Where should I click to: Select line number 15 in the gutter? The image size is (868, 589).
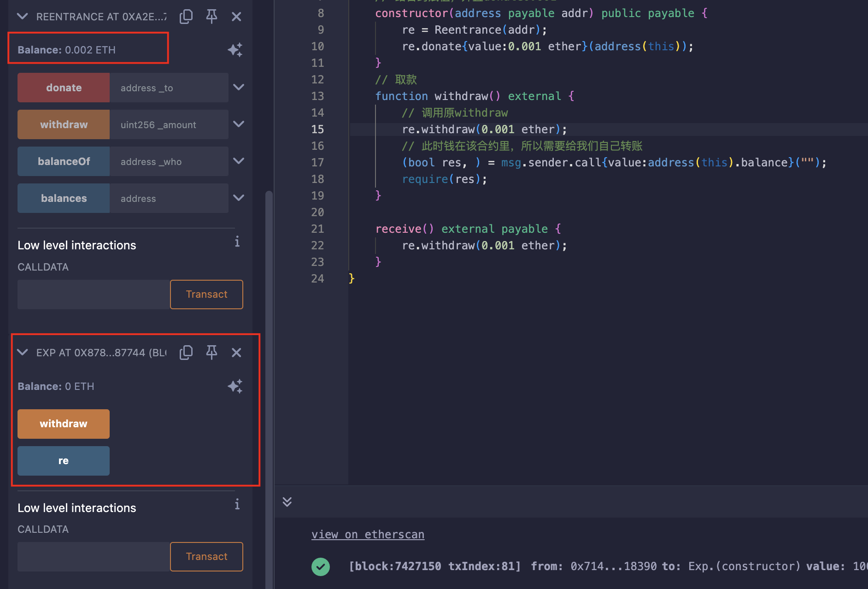point(317,130)
